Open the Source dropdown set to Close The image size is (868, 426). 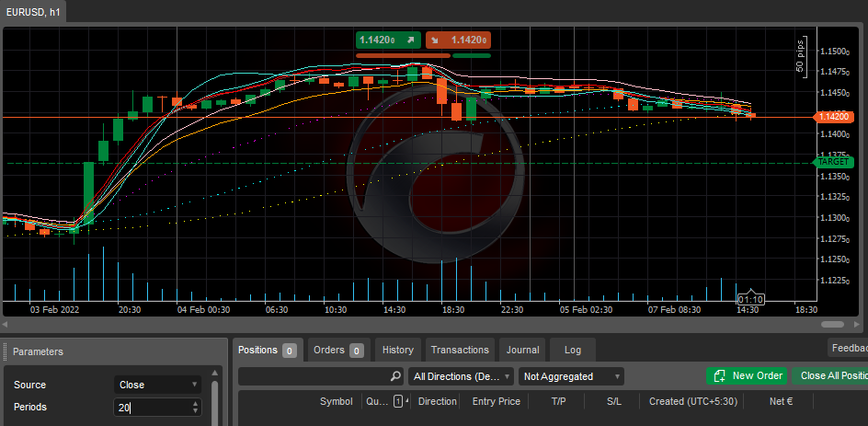click(158, 385)
